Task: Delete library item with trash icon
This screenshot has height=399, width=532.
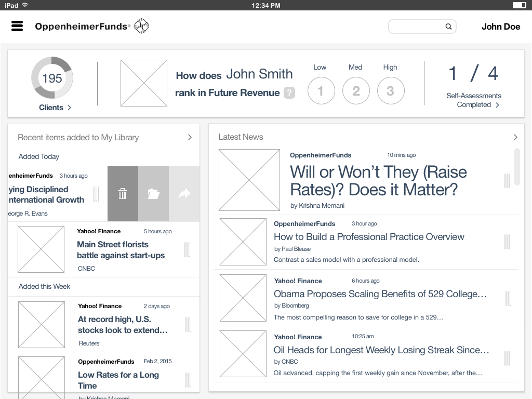Action: [123, 194]
